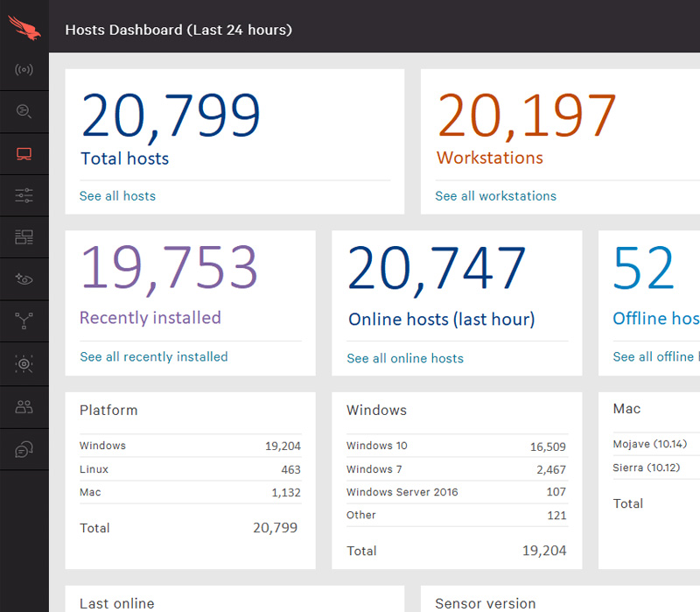The height and width of the screenshot is (612, 700).
Task: Open the Dashboards layout icon in sidebar
Action: [x=24, y=237]
